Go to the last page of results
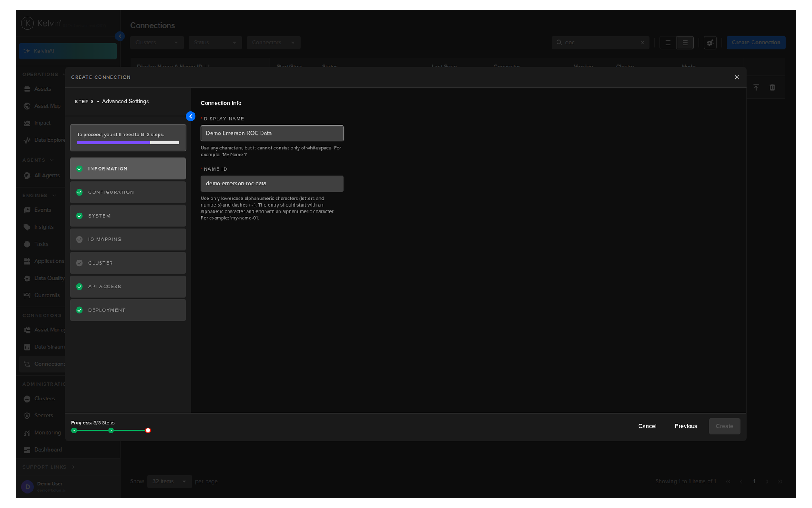This screenshot has height=508, width=812. point(780,481)
